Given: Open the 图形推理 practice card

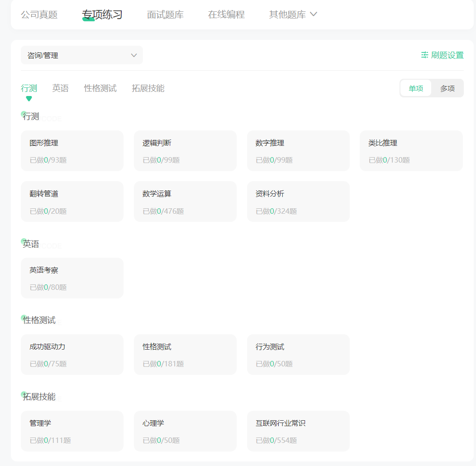Looking at the screenshot, I should (72, 151).
